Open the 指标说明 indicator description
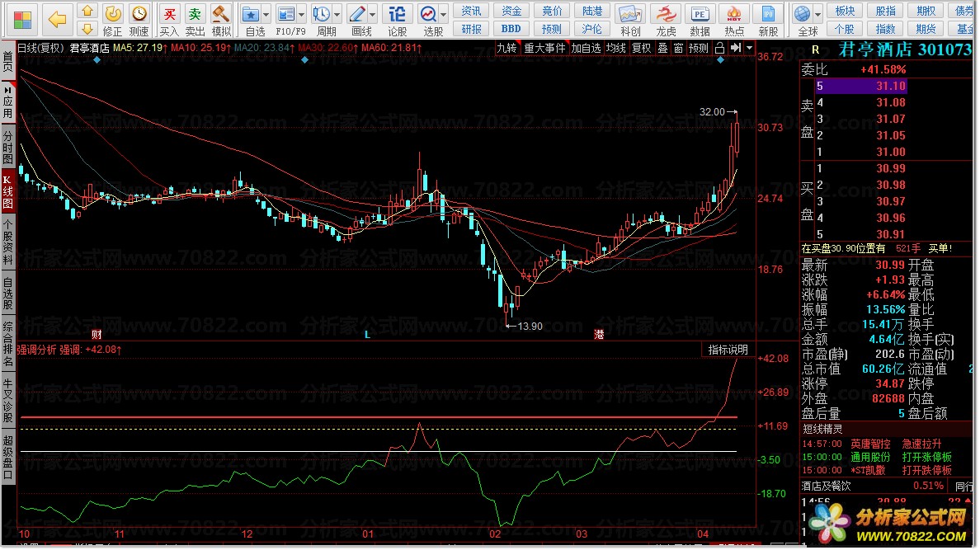980x550 pixels. pyautogui.click(x=728, y=350)
